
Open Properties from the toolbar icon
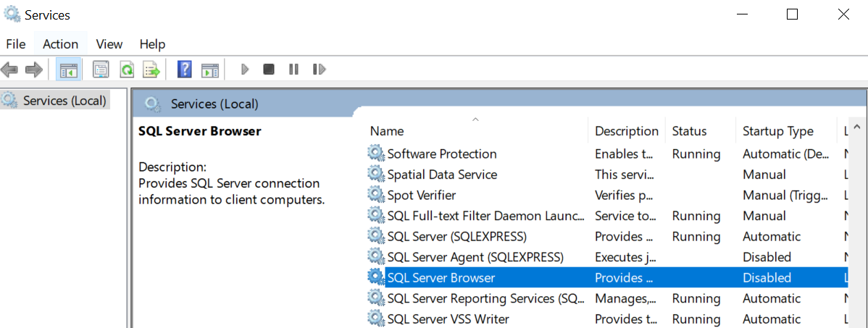pos(101,70)
